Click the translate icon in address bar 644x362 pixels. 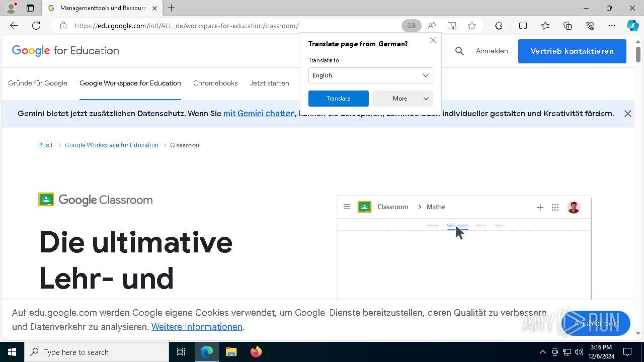click(x=412, y=26)
